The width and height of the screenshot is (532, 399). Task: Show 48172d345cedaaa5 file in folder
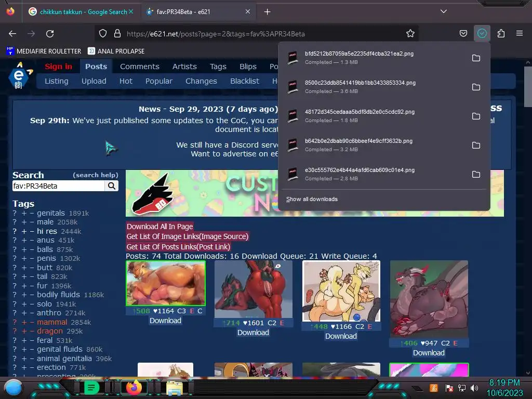[476, 116]
